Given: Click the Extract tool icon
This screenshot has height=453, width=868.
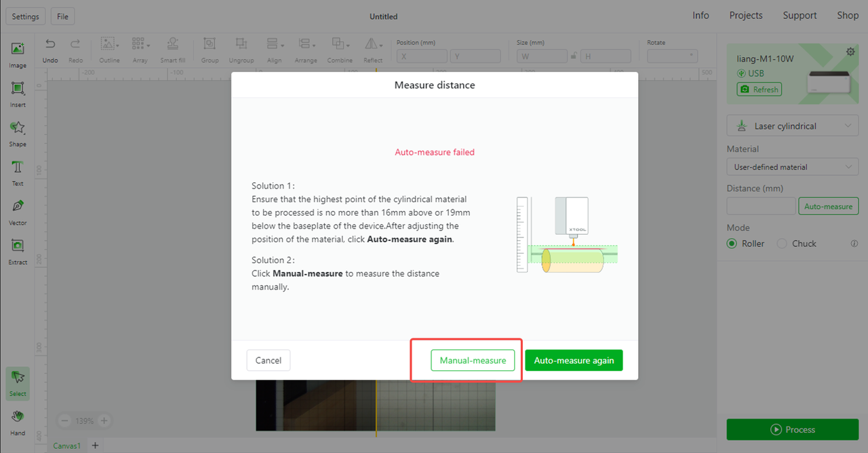Looking at the screenshot, I should pyautogui.click(x=18, y=246).
